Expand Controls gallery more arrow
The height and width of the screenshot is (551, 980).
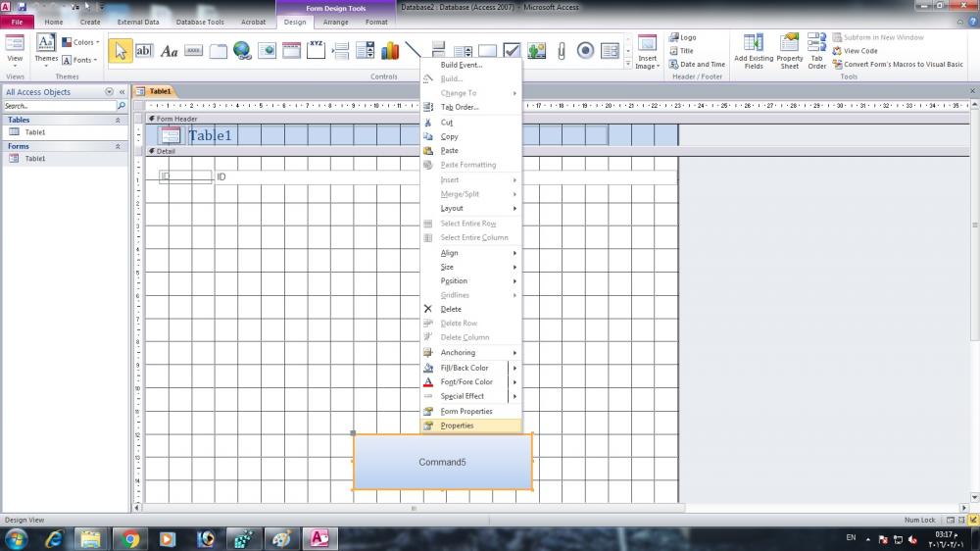[x=627, y=64]
